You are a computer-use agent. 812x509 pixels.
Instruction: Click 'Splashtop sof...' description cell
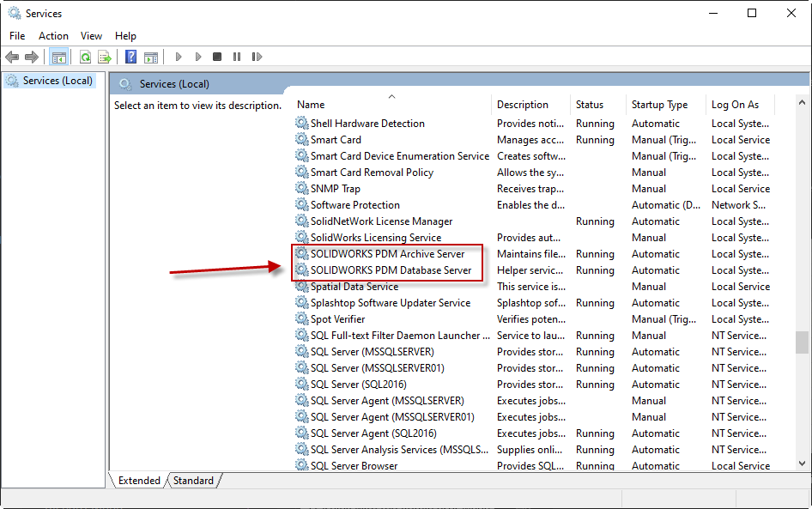pos(531,302)
